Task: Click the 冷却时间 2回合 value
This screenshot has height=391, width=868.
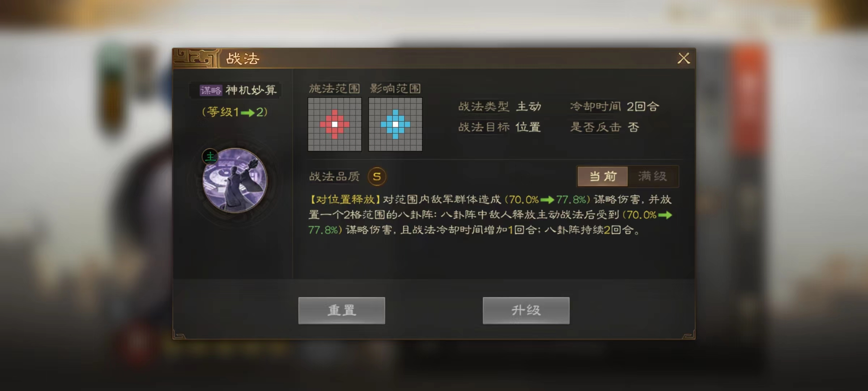Action: [643, 106]
